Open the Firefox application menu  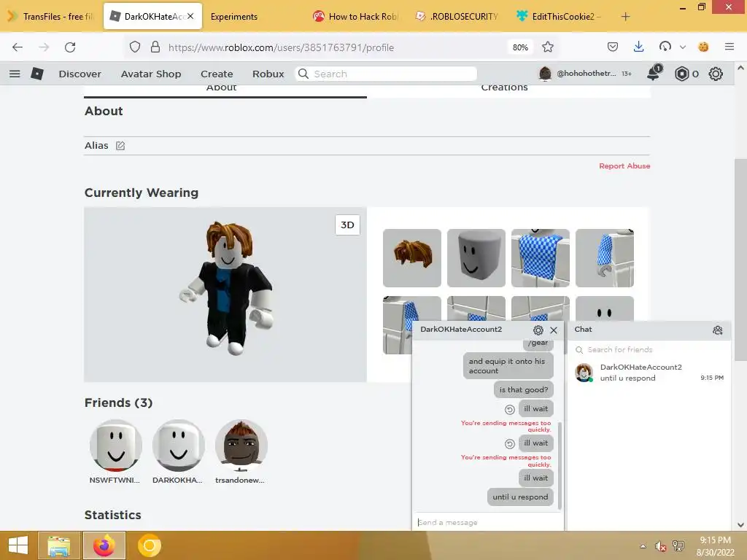(729, 47)
